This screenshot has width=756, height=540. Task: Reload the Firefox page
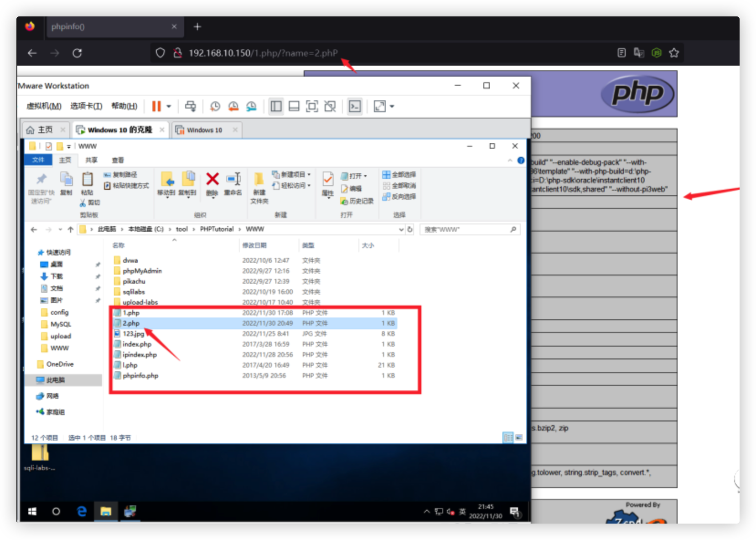pyautogui.click(x=77, y=53)
